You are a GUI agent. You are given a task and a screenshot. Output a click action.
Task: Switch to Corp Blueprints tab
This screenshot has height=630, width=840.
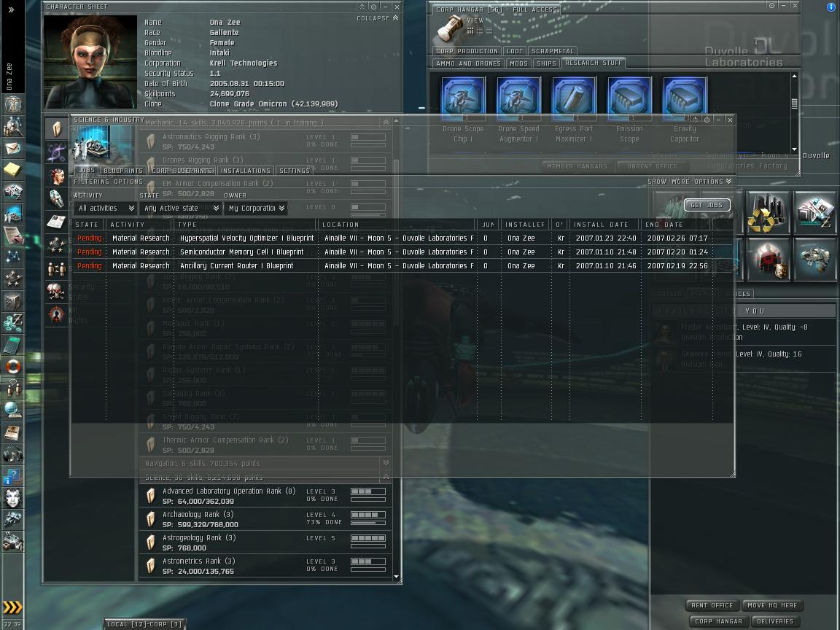(x=182, y=171)
